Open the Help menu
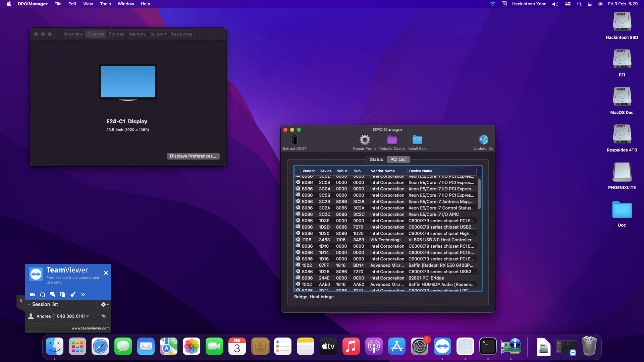644x362 pixels. (146, 4)
